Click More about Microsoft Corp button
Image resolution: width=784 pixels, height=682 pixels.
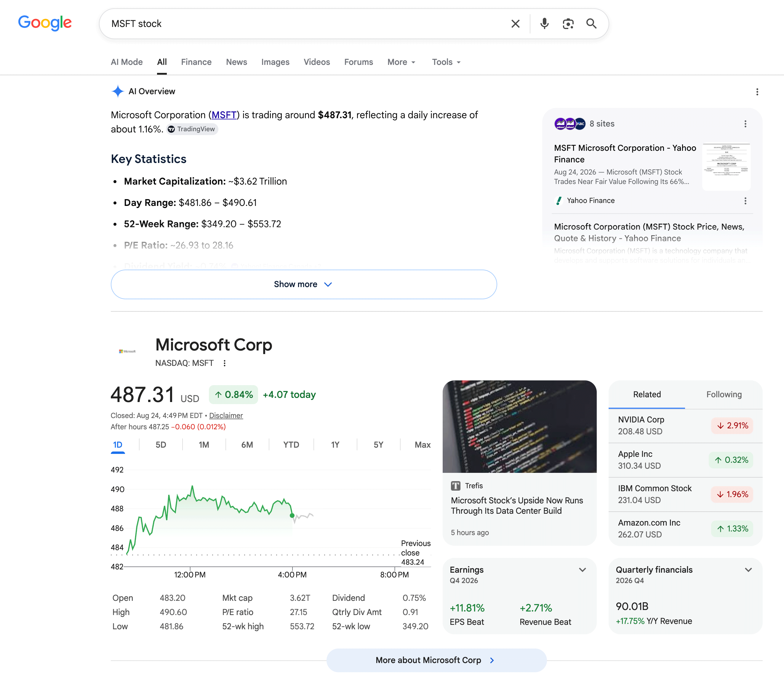click(436, 660)
